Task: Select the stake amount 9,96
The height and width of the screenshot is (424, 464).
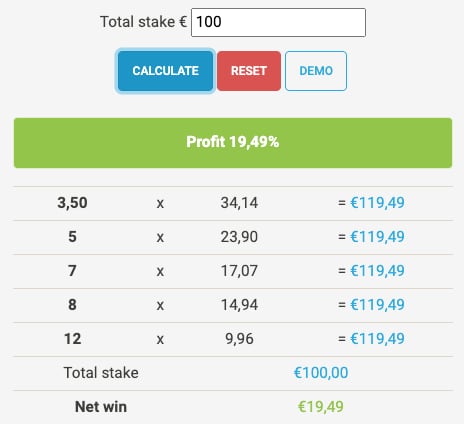Action: pyautogui.click(x=239, y=339)
